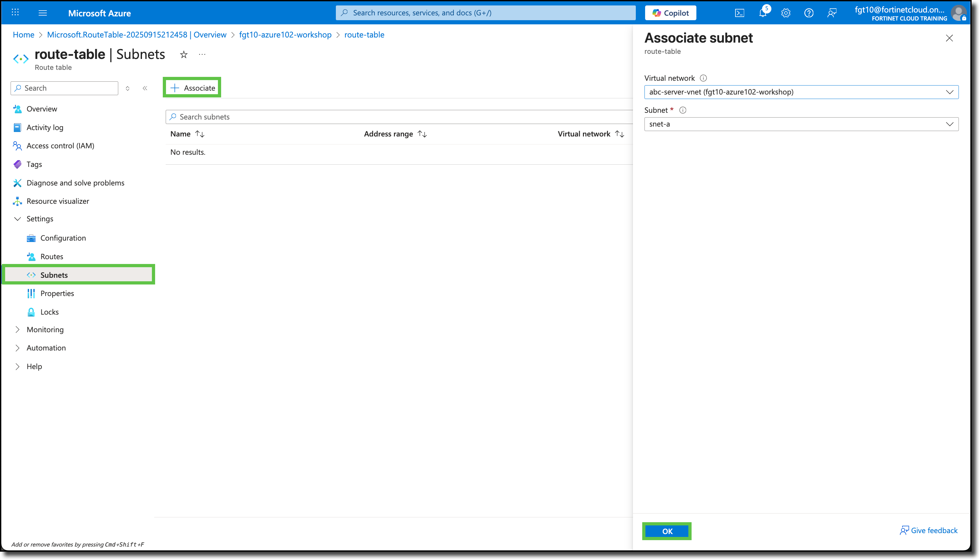Collapse the left navigation pane
The height and width of the screenshot is (560, 980).
[145, 88]
